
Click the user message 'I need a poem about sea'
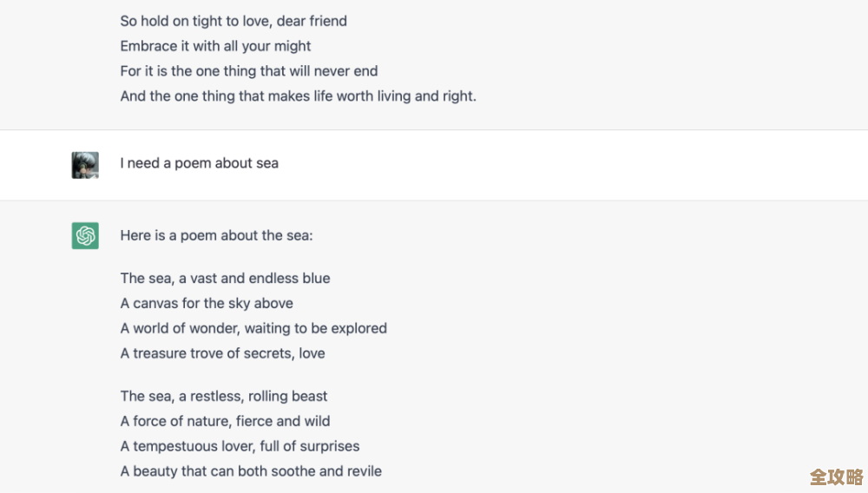(199, 163)
